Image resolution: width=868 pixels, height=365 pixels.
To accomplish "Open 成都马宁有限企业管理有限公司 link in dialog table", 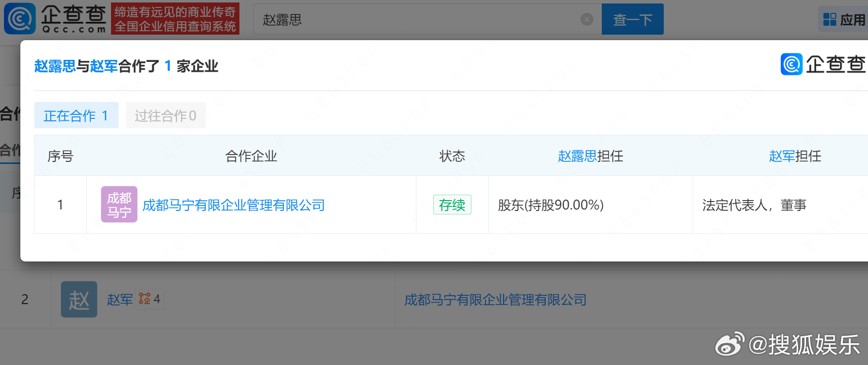I will 233,205.
